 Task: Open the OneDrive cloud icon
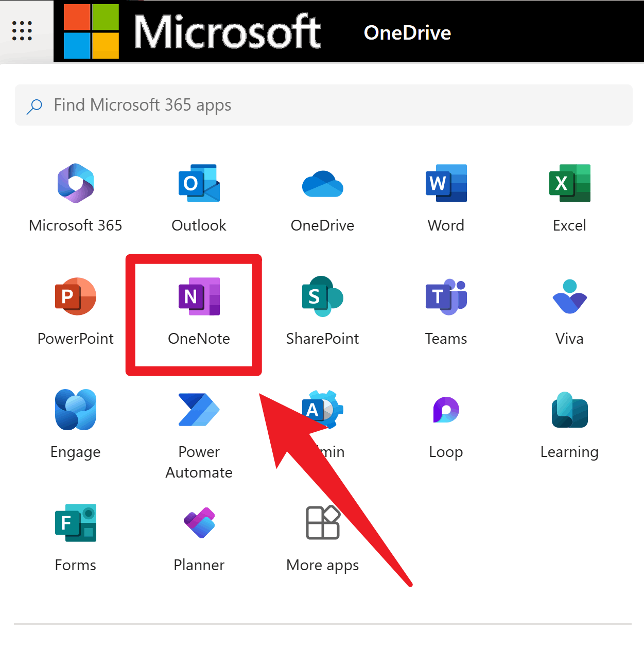[323, 184]
